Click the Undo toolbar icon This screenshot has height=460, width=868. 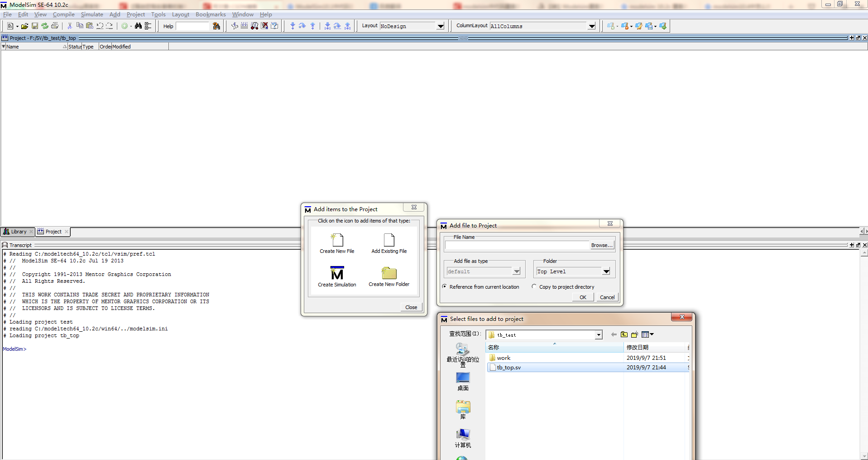click(x=100, y=26)
